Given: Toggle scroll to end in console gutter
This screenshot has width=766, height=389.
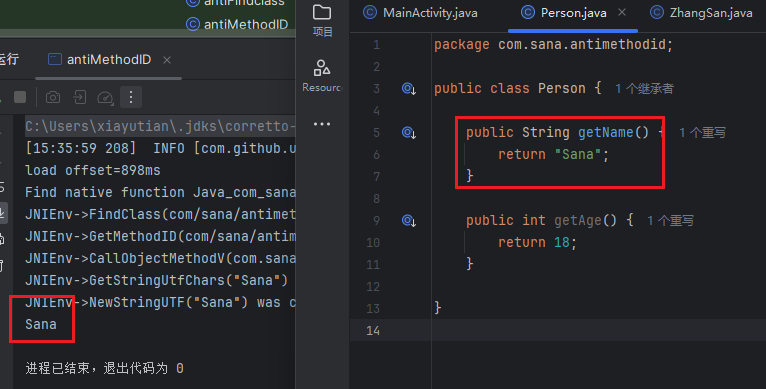Looking at the screenshot, I should pyautogui.click(x=2, y=213).
